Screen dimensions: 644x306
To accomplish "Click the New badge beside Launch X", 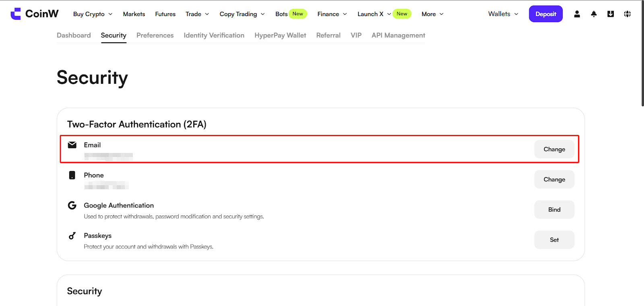I will (402, 14).
